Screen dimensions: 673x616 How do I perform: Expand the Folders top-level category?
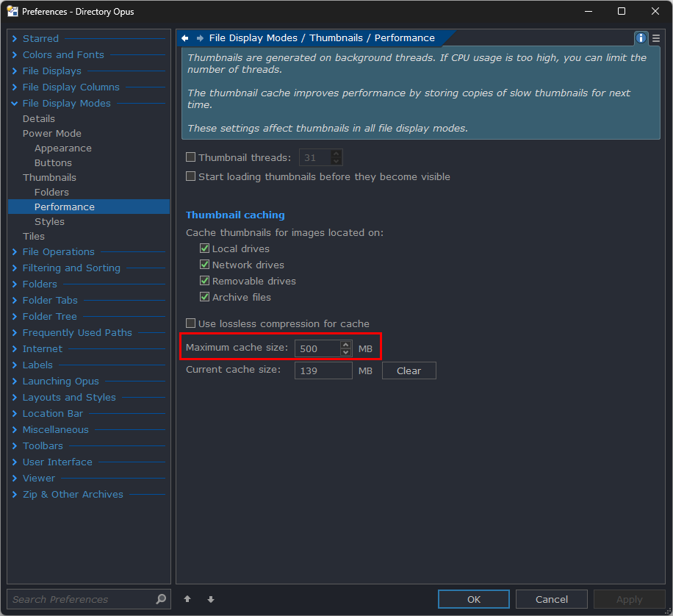[15, 284]
